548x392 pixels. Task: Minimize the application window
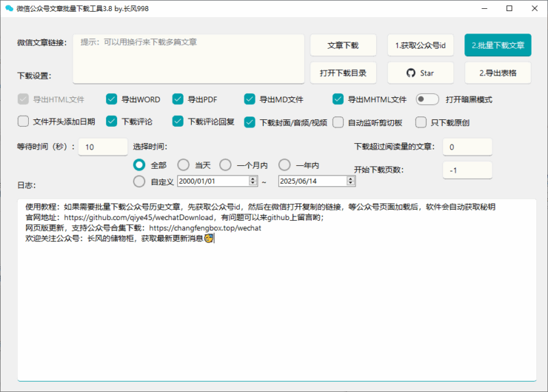click(484, 8)
